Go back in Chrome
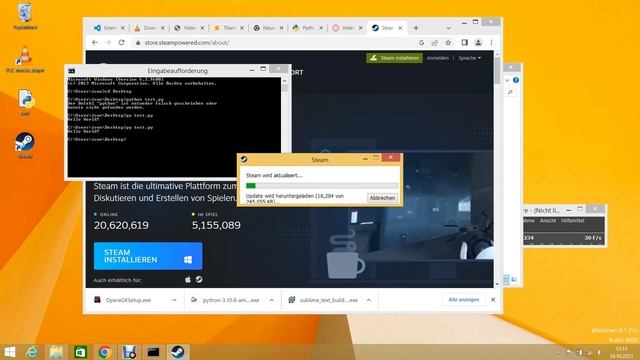Viewport: 640px width, 360px height. click(x=95, y=42)
